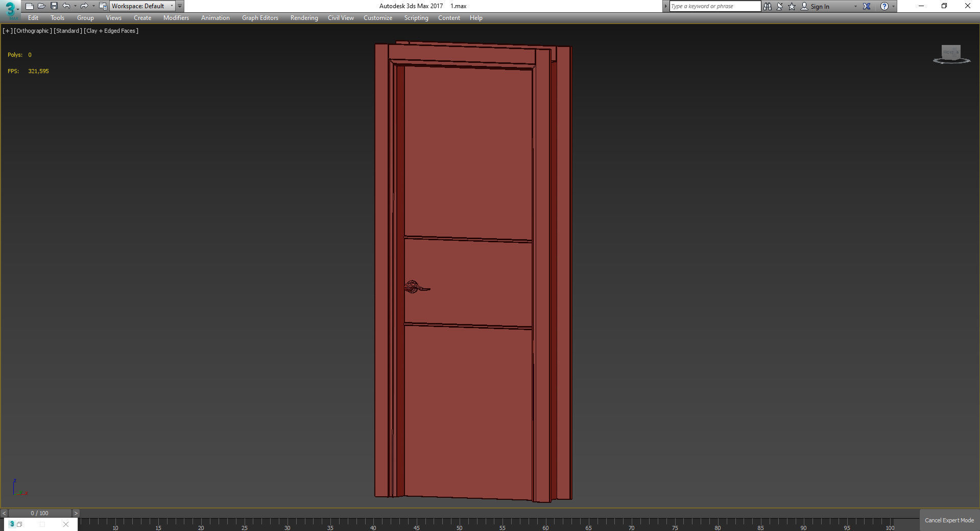Click the binoculars search icon

point(767,6)
